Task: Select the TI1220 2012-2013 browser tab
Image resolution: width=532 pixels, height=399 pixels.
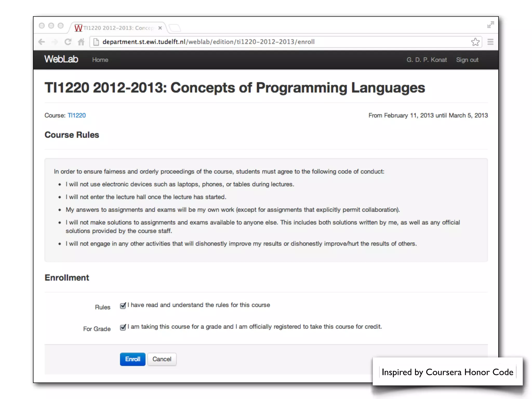Action: [118, 28]
